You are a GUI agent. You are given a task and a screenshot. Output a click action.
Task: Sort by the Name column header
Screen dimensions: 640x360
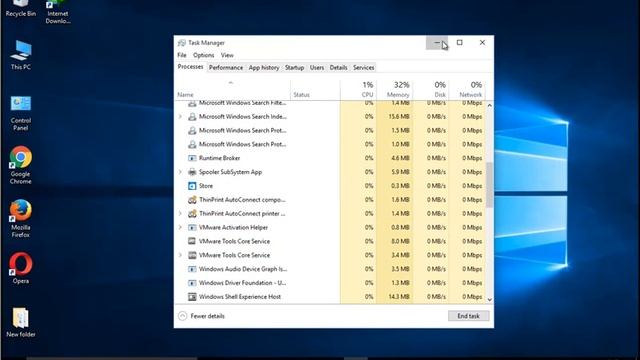tap(232, 90)
